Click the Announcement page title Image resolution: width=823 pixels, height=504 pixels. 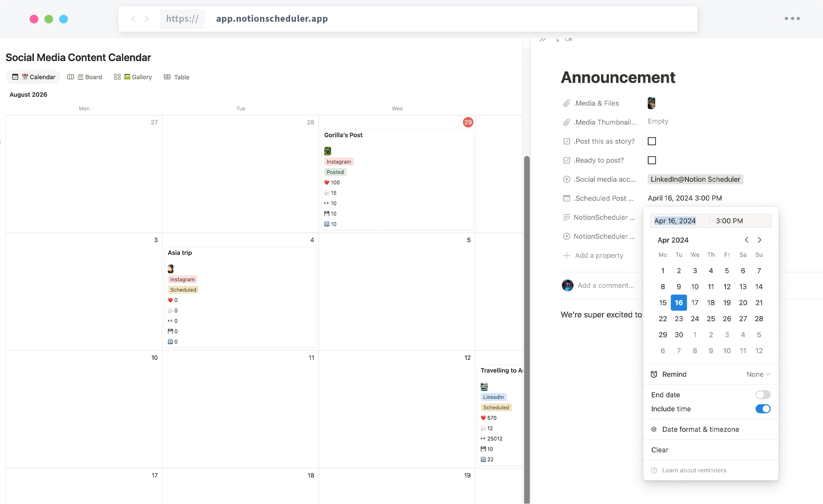pos(618,77)
